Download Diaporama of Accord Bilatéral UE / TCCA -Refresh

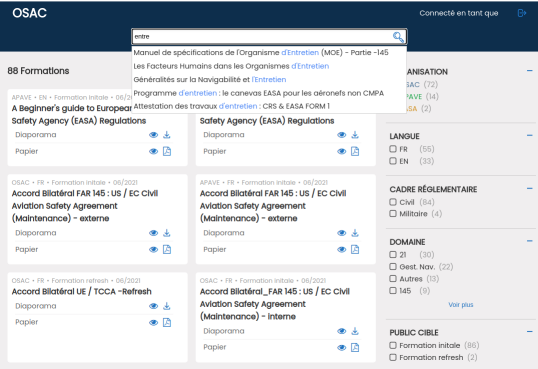point(167,306)
